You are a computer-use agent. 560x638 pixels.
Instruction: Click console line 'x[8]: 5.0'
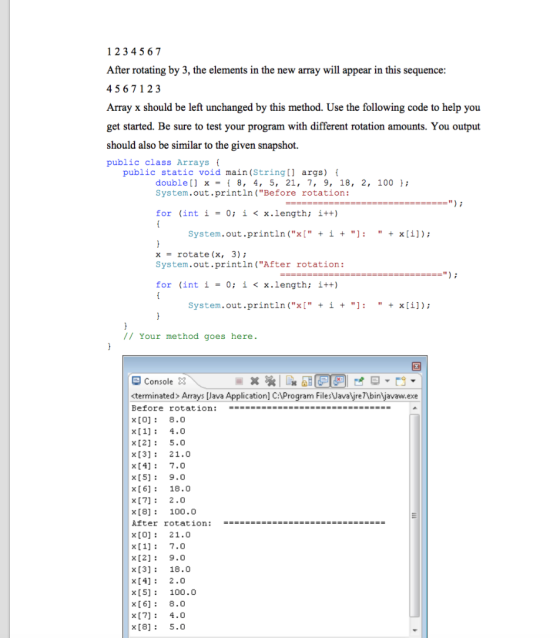[x=158, y=627]
